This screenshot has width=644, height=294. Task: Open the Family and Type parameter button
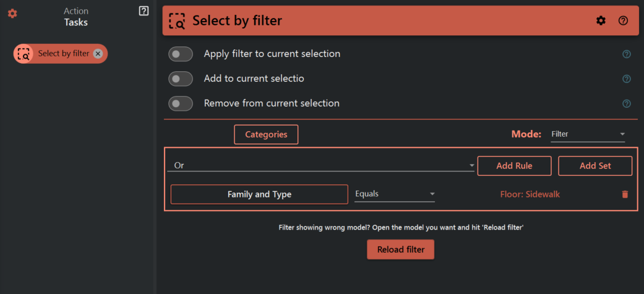[x=259, y=194]
